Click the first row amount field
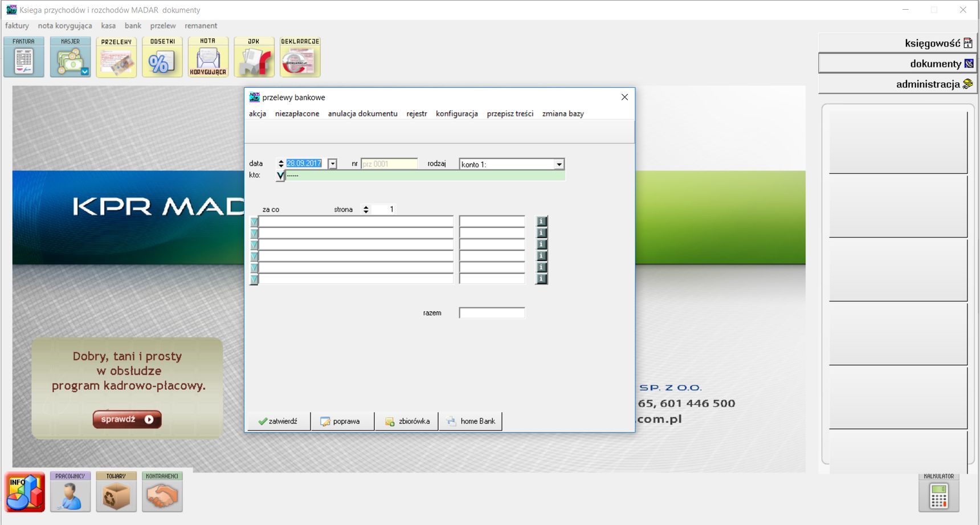 pos(492,222)
